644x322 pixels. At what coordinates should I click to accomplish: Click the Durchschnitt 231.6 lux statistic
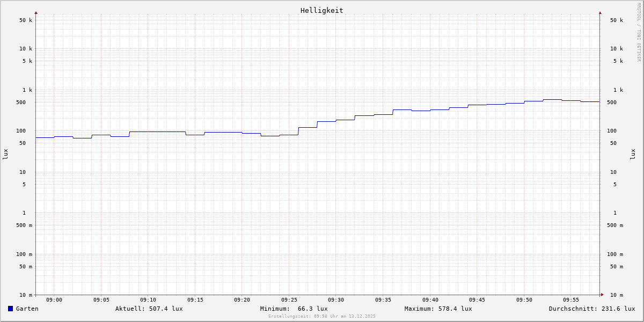pyautogui.click(x=591, y=309)
